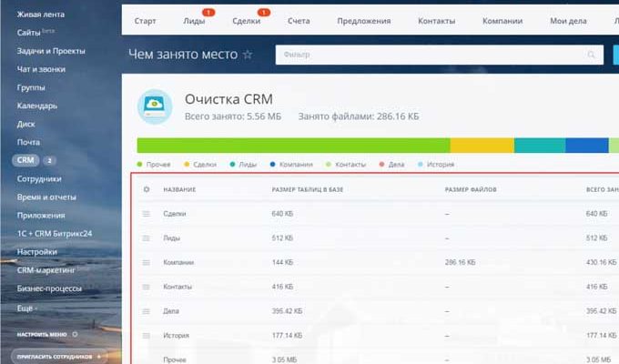Open table settings gear icon
619x364 pixels.
146,189
